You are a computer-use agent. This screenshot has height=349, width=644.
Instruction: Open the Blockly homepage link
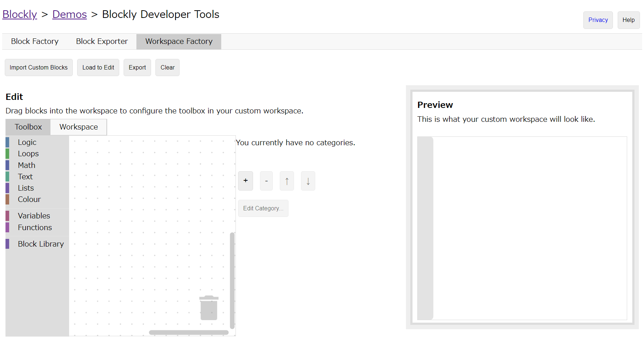(x=19, y=14)
